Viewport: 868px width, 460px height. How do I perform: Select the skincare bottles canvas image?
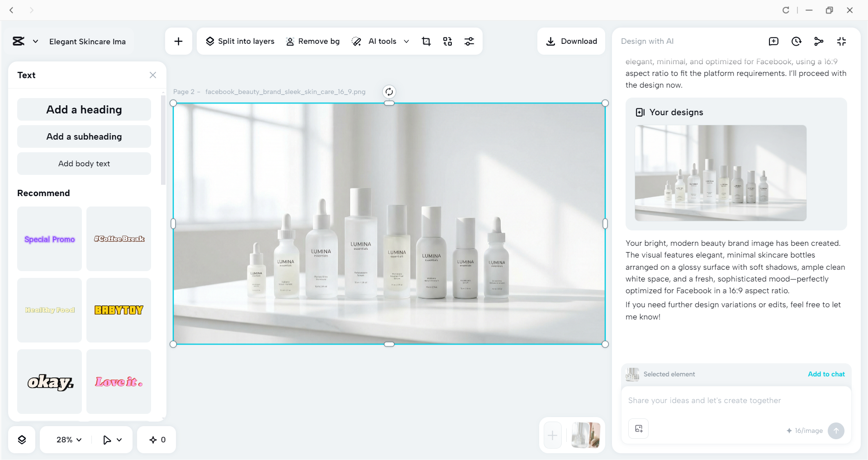coord(389,224)
